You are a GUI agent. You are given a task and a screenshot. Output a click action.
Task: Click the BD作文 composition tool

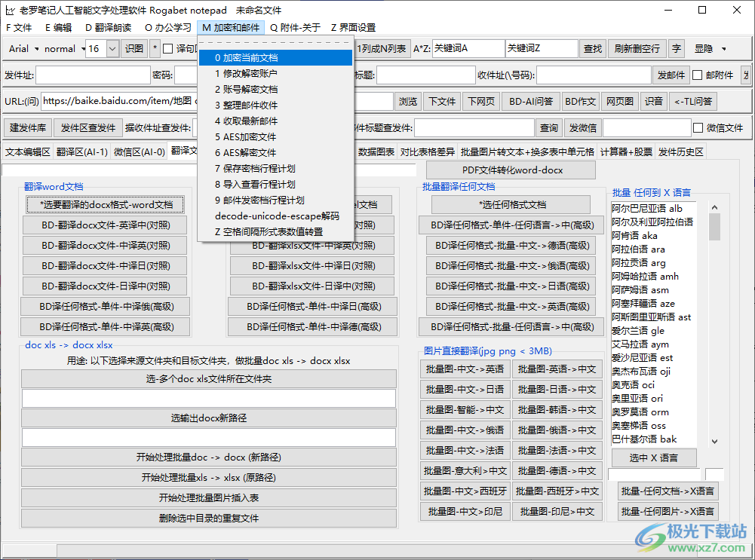(580, 100)
